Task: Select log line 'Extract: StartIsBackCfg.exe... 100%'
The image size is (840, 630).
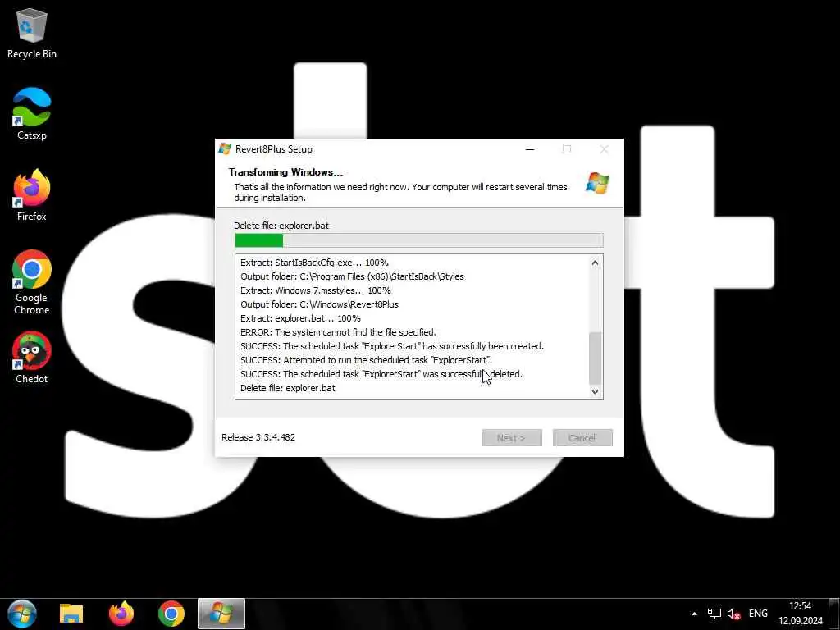Action: [314, 262]
